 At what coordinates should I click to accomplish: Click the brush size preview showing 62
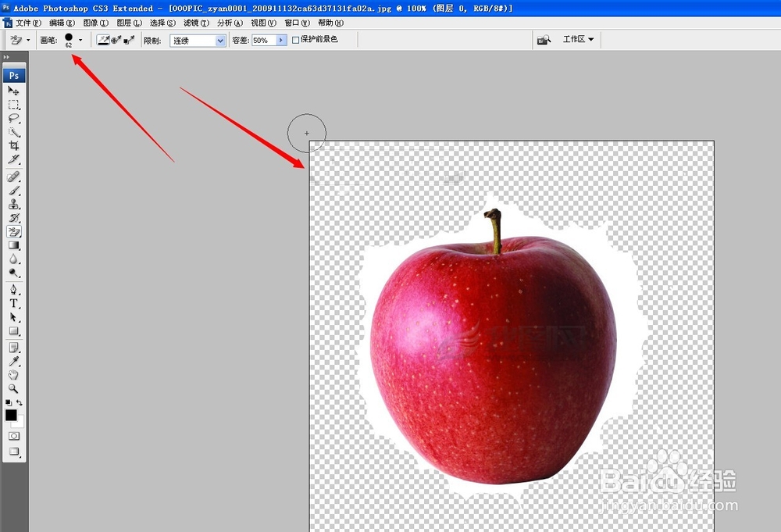[x=68, y=40]
